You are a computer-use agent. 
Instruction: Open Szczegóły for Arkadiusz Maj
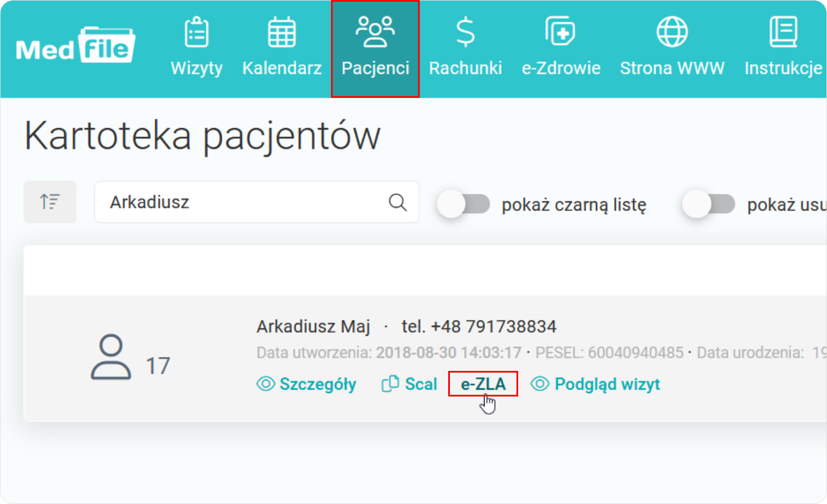click(x=307, y=385)
